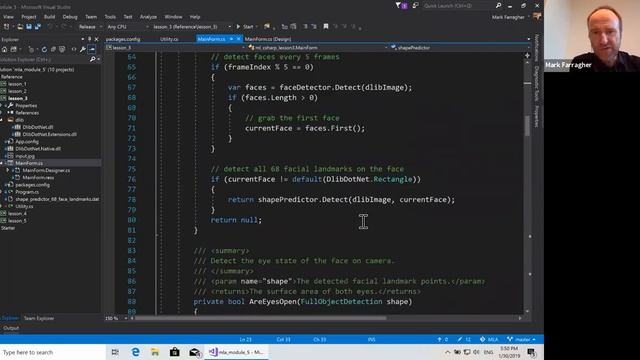The height and width of the screenshot is (360, 640).
Task: Select shape_predictor_68_face_landmarks.dat file
Action: click(x=57, y=199)
